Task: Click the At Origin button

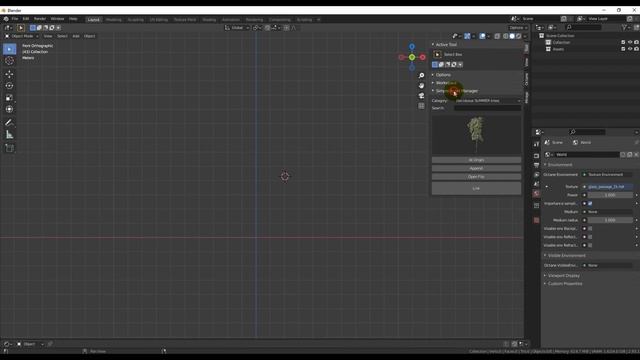Action: point(476,160)
